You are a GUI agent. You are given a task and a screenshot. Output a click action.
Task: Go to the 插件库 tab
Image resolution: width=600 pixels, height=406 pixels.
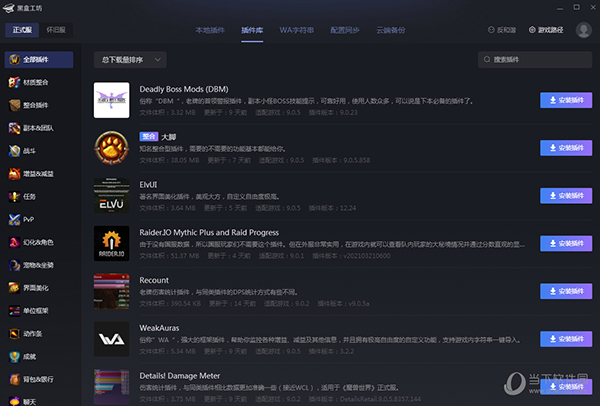pos(252,30)
